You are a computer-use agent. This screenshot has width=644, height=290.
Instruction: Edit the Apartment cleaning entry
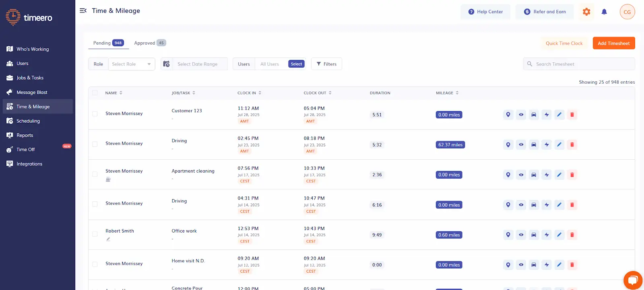(x=559, y=175)
